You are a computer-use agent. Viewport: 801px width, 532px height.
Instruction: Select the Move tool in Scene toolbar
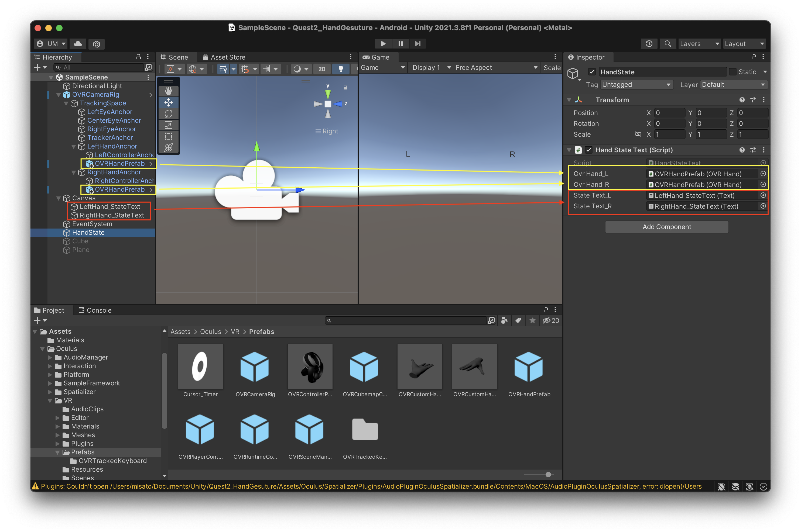point(168,102)
